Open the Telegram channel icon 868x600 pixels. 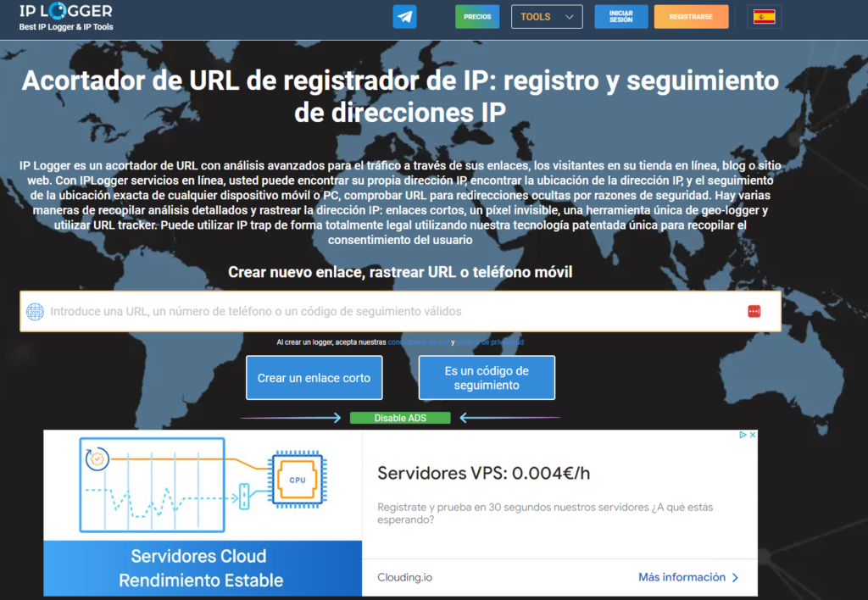coord(404,17)
